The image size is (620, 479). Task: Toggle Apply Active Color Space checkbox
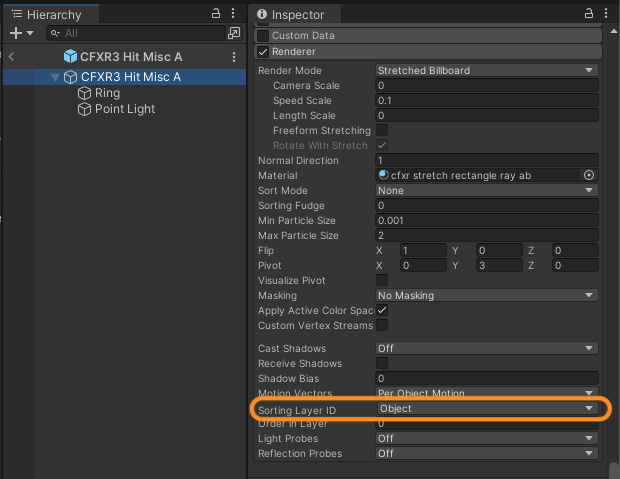(382, 310)
